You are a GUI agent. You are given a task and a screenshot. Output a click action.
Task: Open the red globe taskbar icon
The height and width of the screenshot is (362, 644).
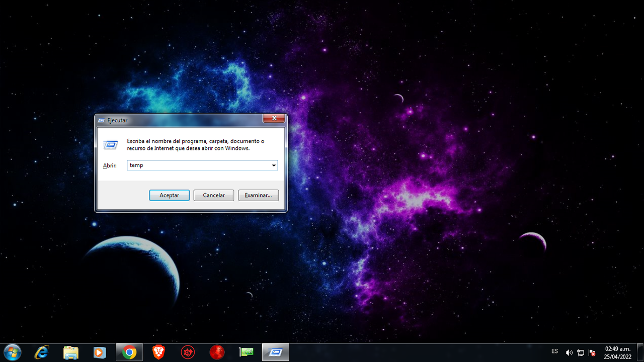click(217, 352)
